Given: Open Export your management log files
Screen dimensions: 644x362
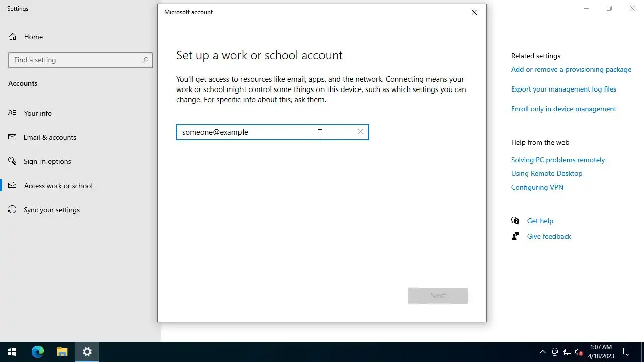Looking at the screenshot, I should tap(563, 89).
